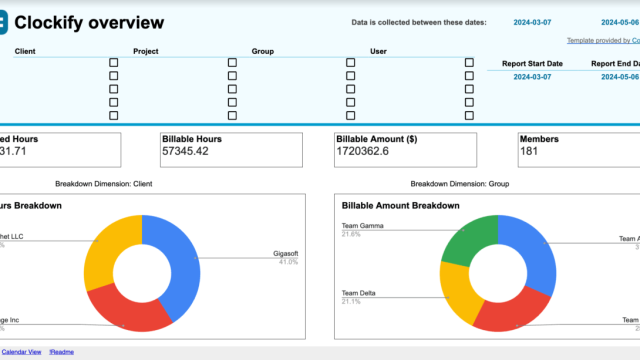The height and width of the screenshot is (360, 640).
Task: Select the Team Gamma chart label
Action: tap(362, 226)
